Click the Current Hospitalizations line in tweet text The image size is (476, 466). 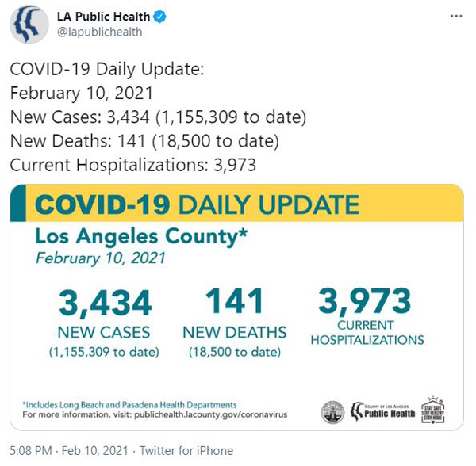pos(133,165)
